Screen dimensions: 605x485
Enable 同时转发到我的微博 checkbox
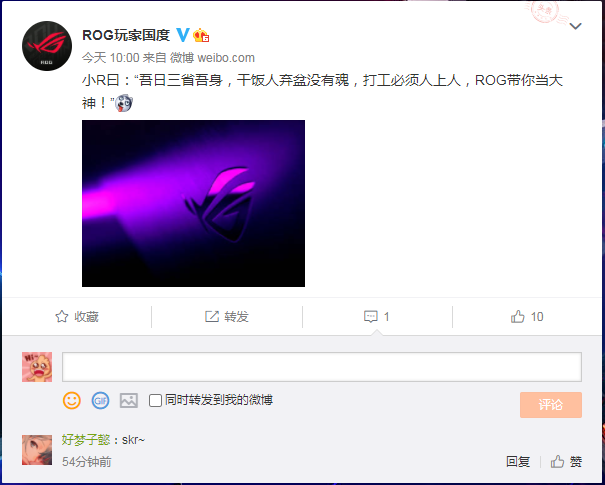(x=155, y=401)
